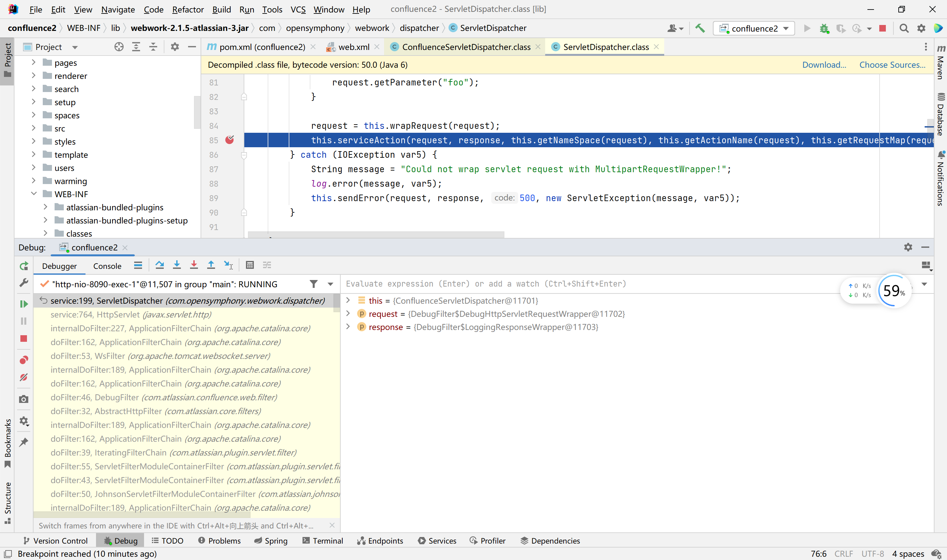Viewport: 947px width, 560px height.
Task: Toggle breakpoint on line 85
Action: [230, 140]
